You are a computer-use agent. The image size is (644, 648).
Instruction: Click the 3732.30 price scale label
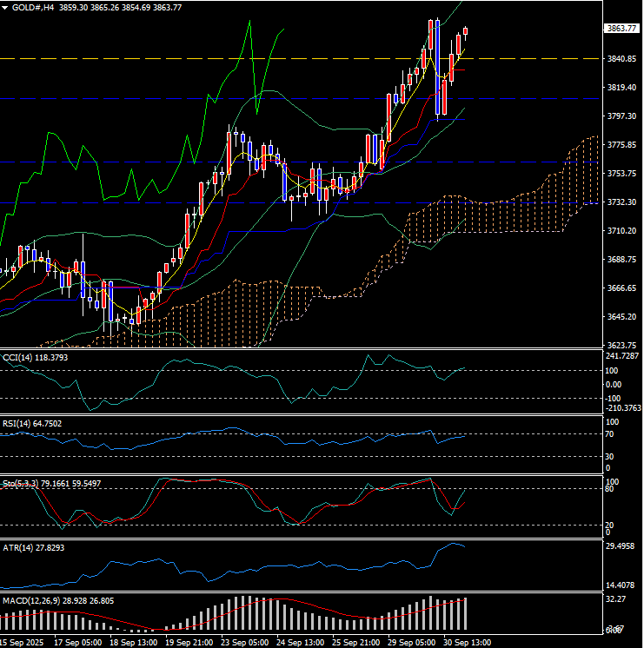point(622,202)
